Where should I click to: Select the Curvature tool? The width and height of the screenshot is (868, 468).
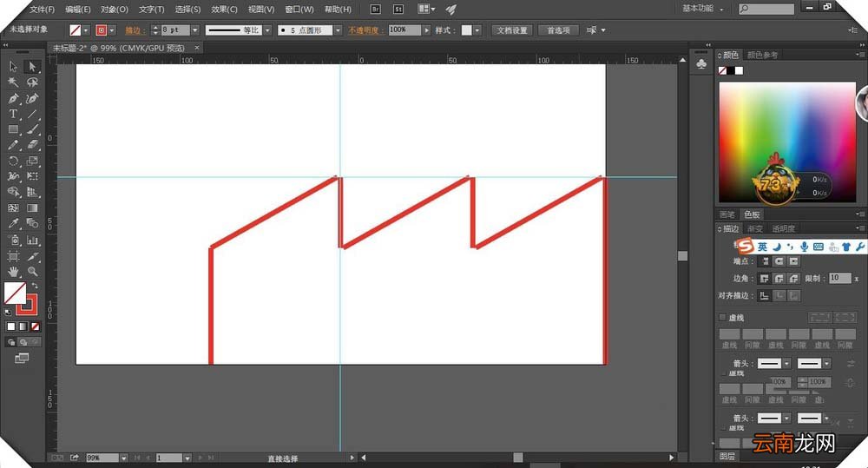(32, 99)
